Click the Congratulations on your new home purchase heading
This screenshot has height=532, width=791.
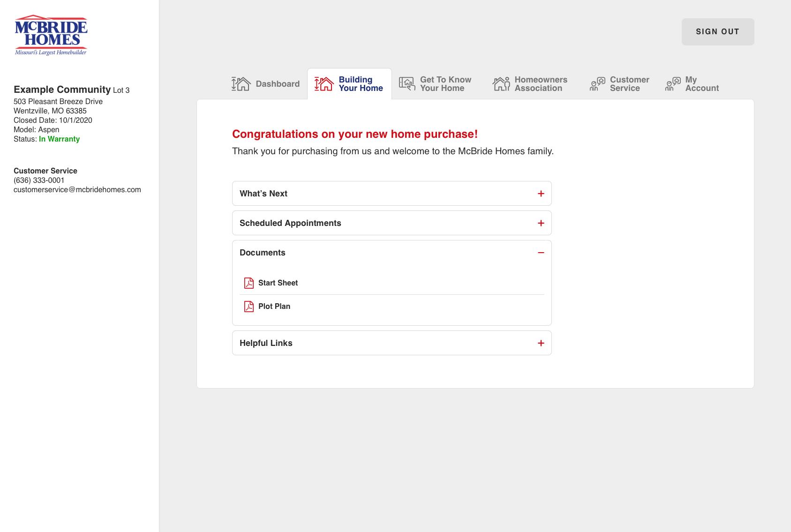pos(355,134)
